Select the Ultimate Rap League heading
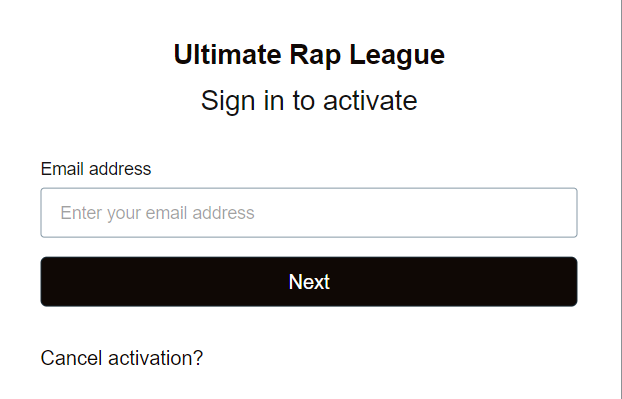Screen dimensions: 622x399 309,55
